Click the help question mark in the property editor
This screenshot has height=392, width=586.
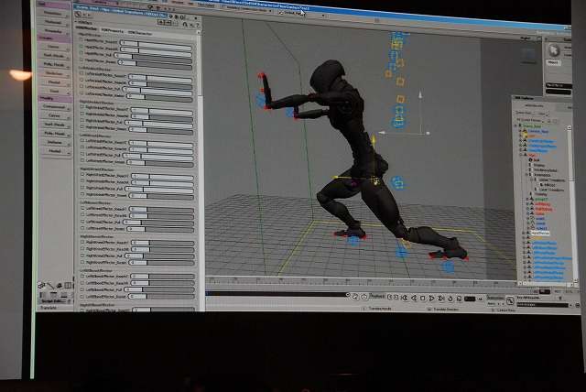tap(198, 25)
